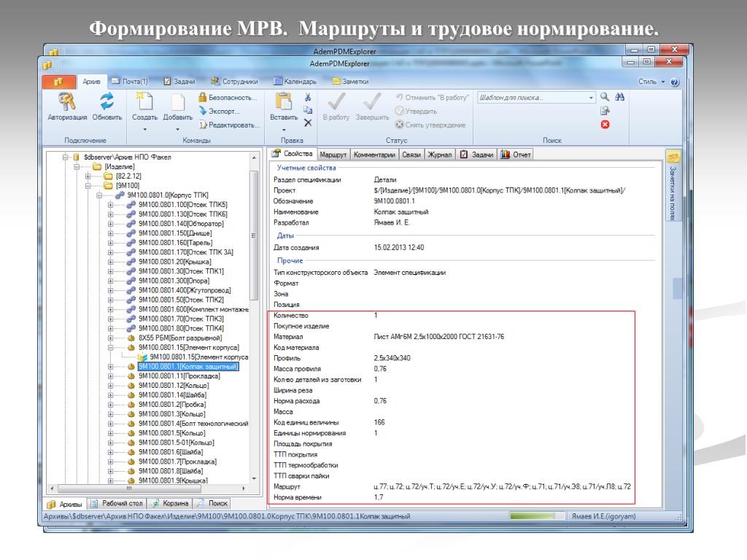The image size is (747, 560).
Task: Click the Создать new document icon
Action: point(144,101)
